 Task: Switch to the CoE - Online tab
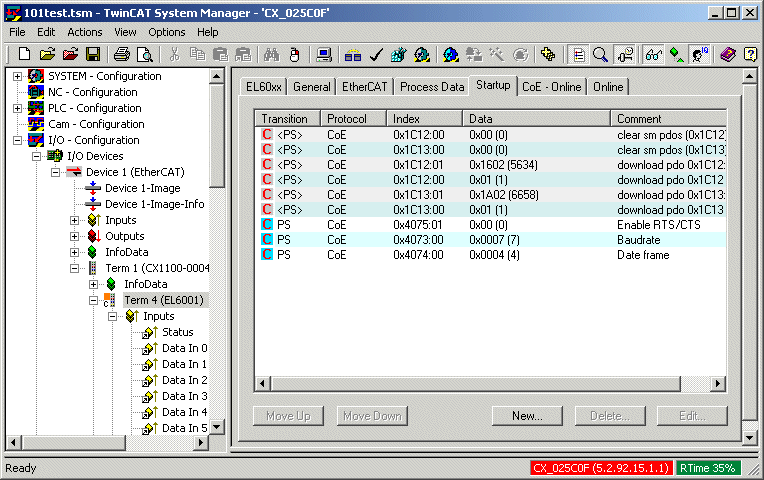tap(552, 87)
